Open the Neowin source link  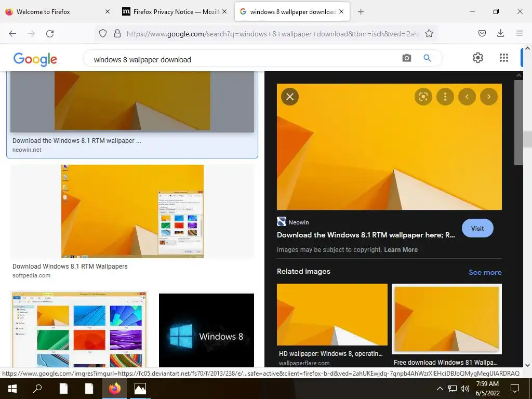(x=293, y=222)
